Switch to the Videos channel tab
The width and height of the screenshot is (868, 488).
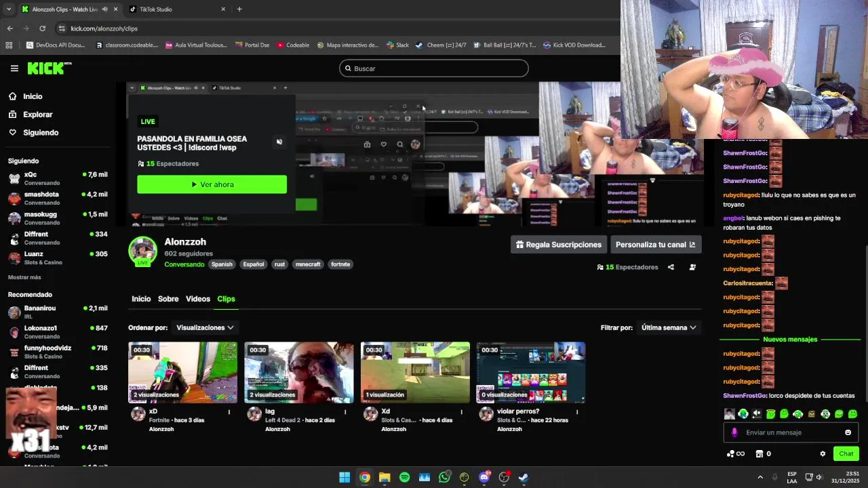[x=198, y=299]
